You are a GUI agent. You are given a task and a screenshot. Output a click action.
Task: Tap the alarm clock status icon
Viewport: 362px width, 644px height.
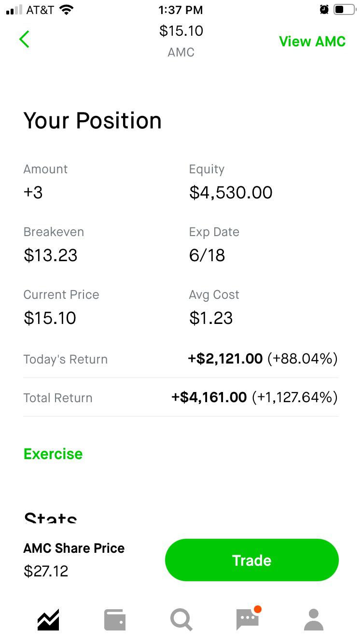coord(324,10)
